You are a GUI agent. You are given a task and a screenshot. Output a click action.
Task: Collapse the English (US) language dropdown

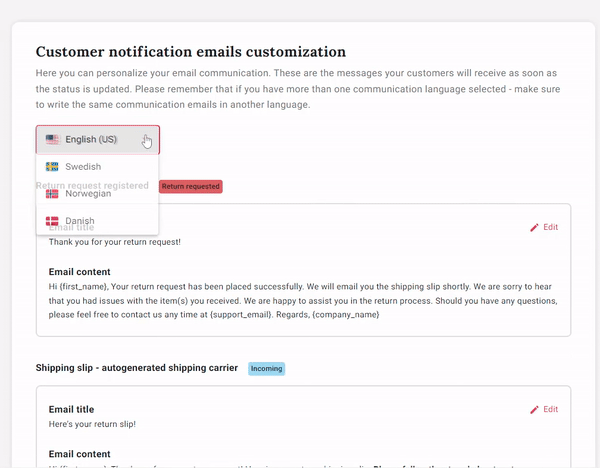(x=98, y=140)
